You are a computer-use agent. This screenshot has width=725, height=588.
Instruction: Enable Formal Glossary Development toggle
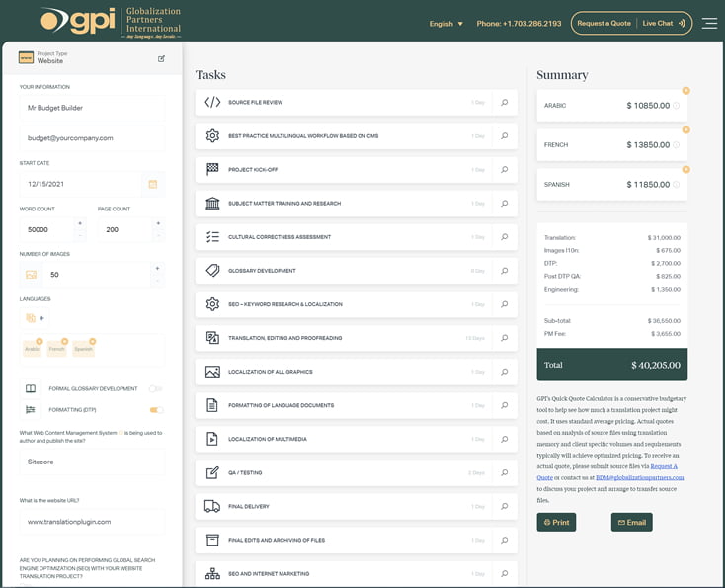coord(156,388)
